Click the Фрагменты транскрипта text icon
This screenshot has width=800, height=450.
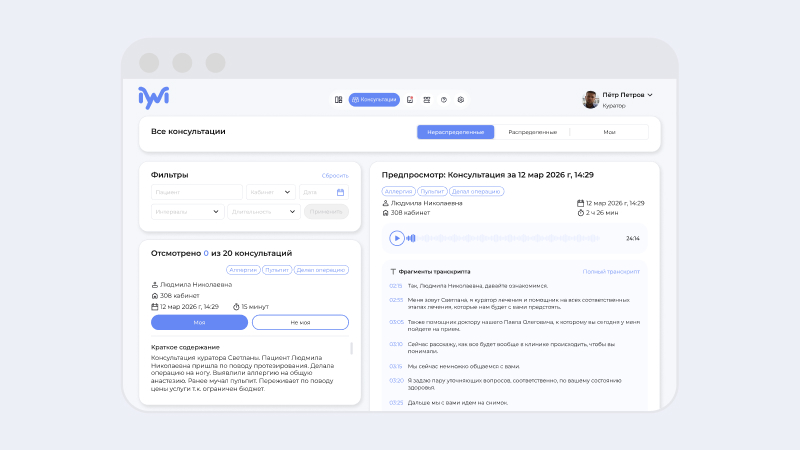click(393, 272)
